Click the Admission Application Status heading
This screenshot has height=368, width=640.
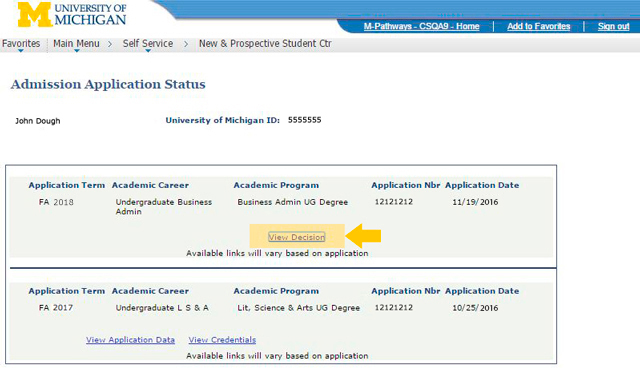[108, 84]
